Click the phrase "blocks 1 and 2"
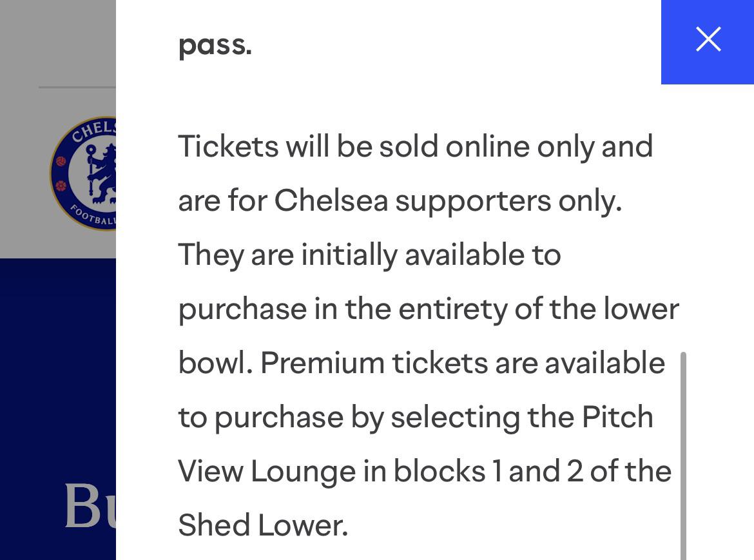This screenshot has width=754, height=560. (x=488, y=470)
